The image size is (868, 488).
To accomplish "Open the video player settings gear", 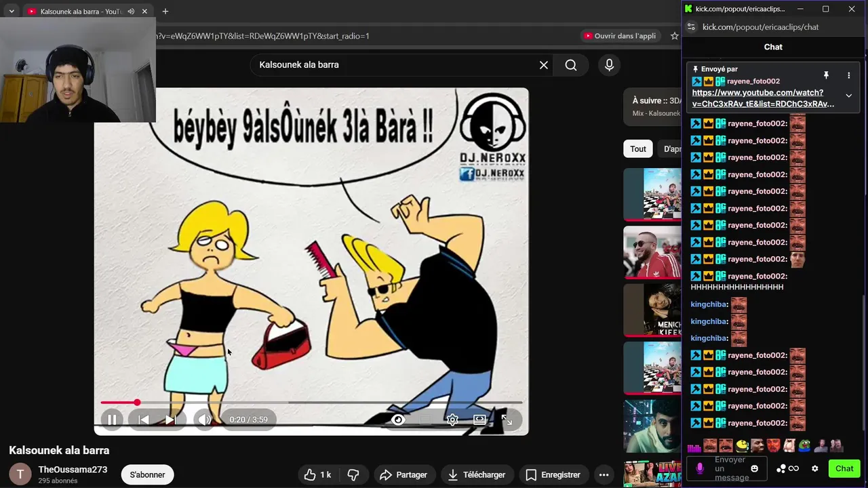I will tap(452, 420).
